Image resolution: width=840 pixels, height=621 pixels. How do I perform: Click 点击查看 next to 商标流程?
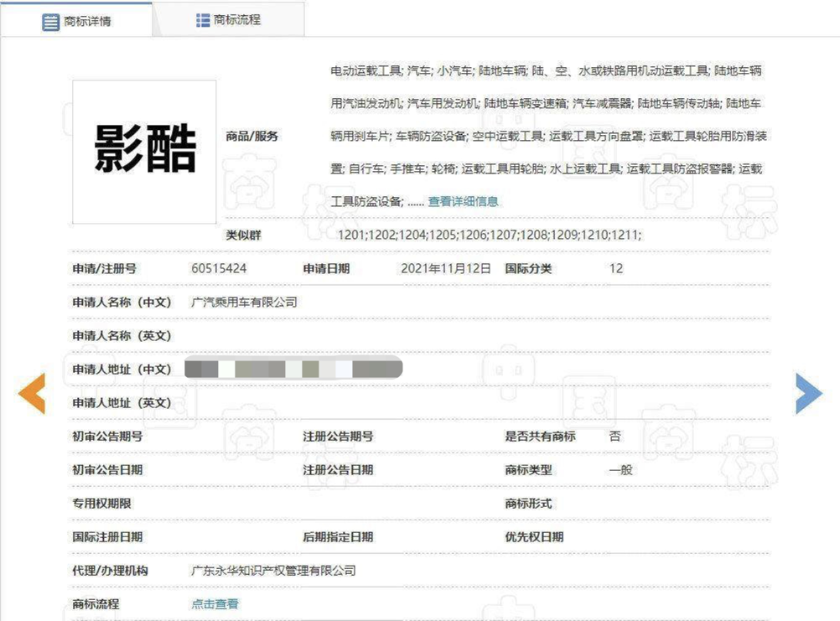(215, 603)
